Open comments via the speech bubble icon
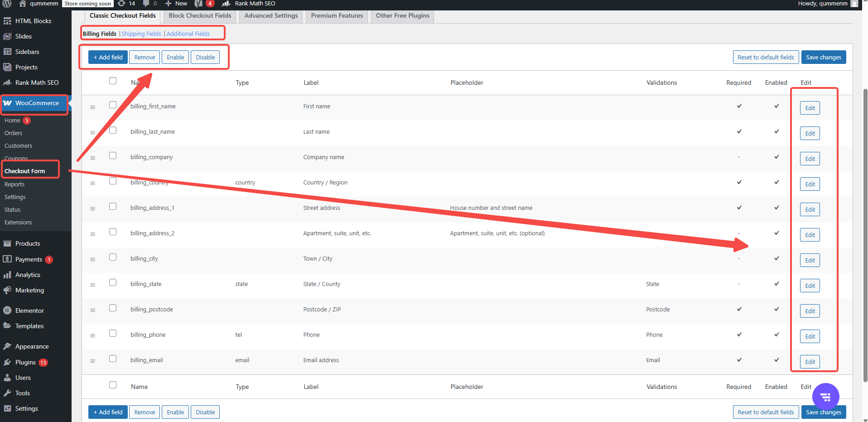 [x=145, y=4]
